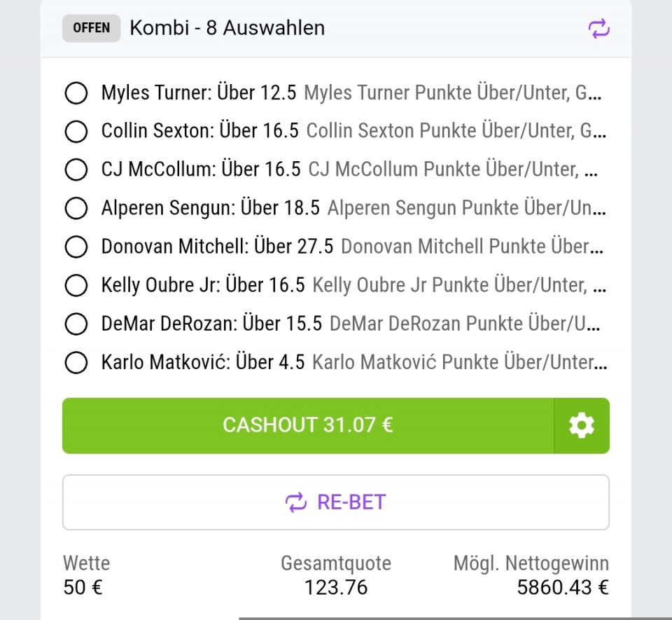Click the DeMar DeRozan status circle

pyautogui.click(x=76, y=324)
